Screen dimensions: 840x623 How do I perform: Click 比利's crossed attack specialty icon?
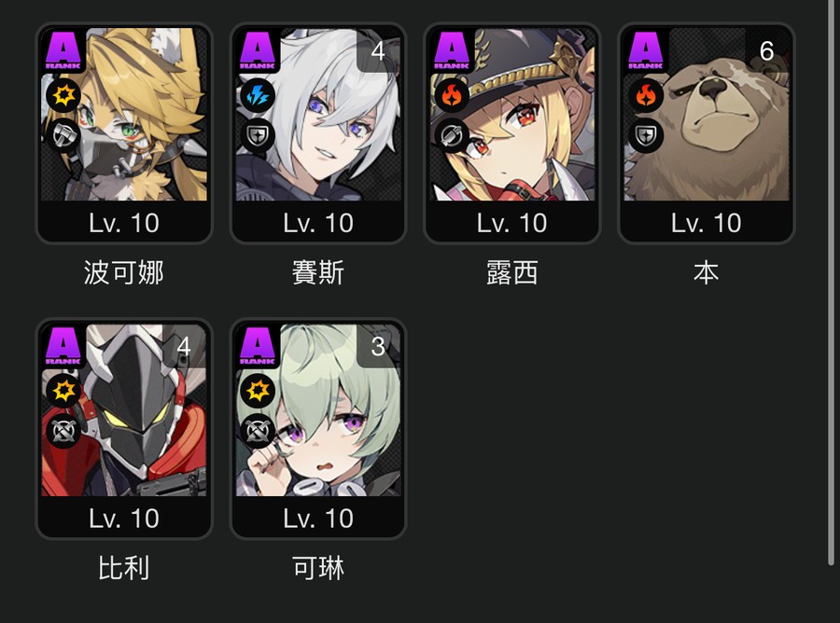pos(63,431)
